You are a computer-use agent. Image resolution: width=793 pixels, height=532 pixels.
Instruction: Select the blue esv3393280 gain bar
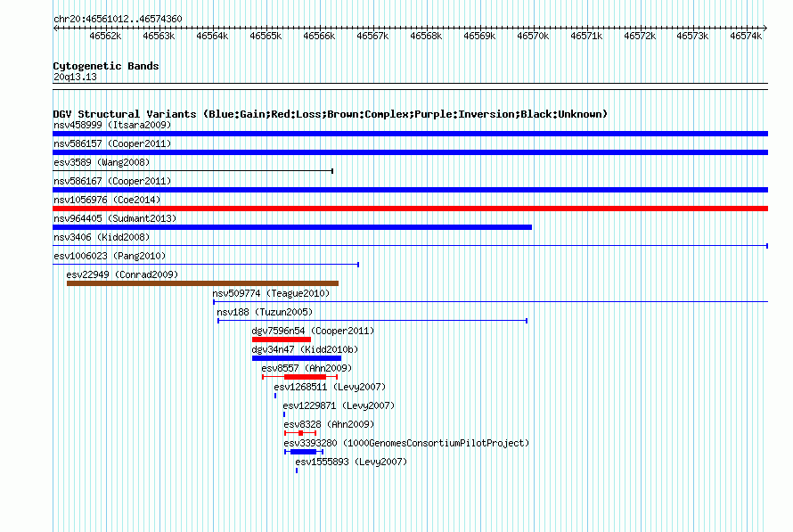click(304, 452)
